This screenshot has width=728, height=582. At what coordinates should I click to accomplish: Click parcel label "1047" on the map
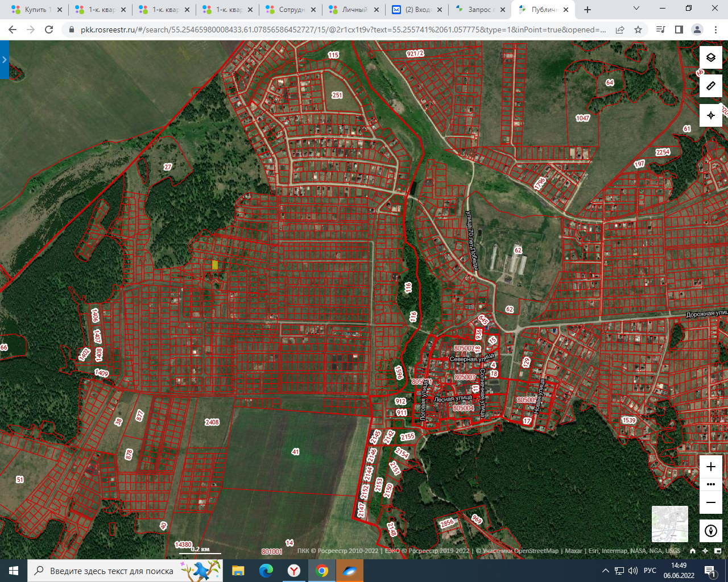pyautogui.click(x=583, y=118)
